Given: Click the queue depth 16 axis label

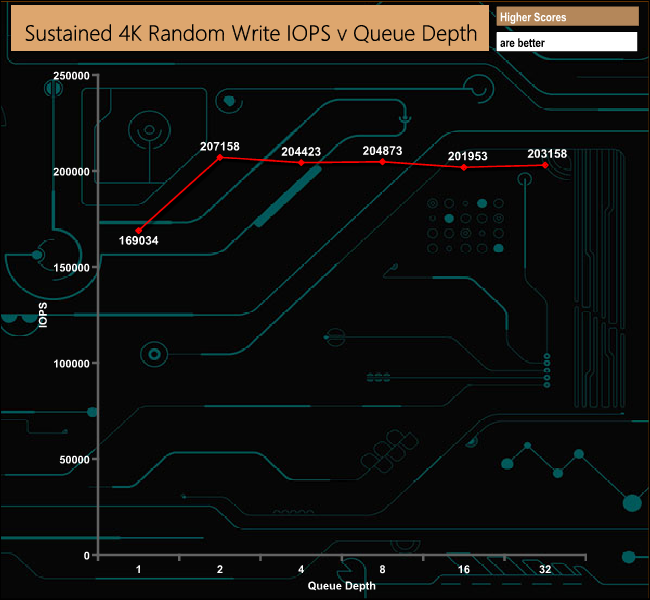Looking at the screenshot, I should coord(463,569).
